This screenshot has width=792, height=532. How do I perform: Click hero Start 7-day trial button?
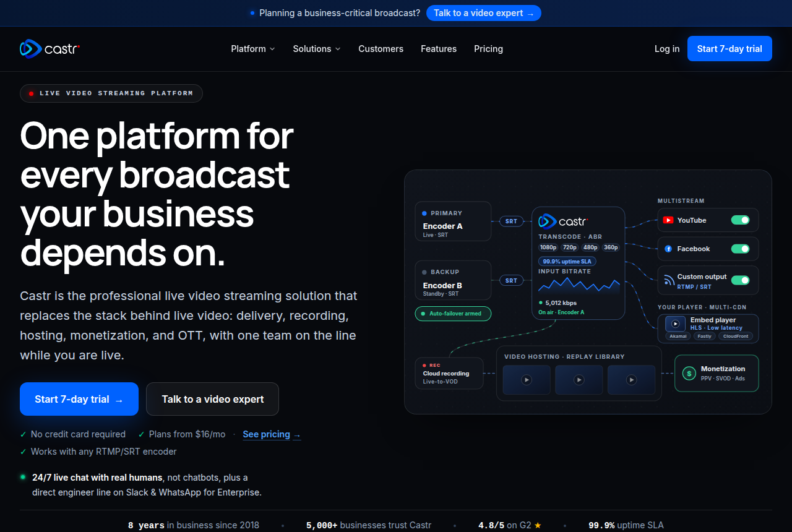[79, 399]
